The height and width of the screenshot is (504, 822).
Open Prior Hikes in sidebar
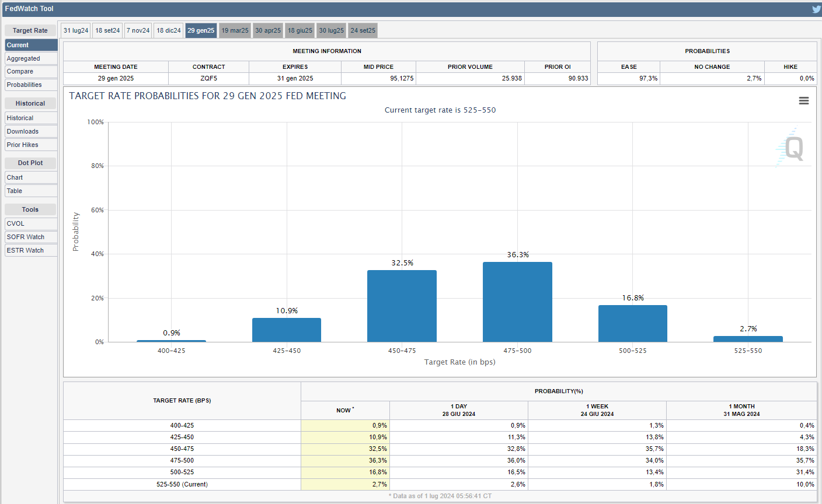(31, 145)
